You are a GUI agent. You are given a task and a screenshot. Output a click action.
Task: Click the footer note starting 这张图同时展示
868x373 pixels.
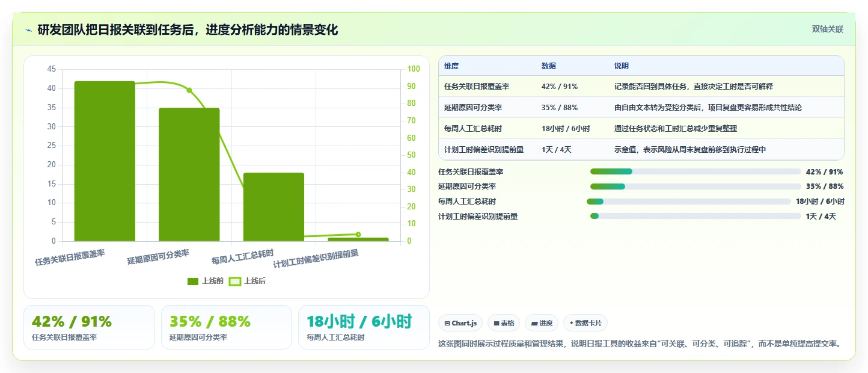tap(640, 344)
